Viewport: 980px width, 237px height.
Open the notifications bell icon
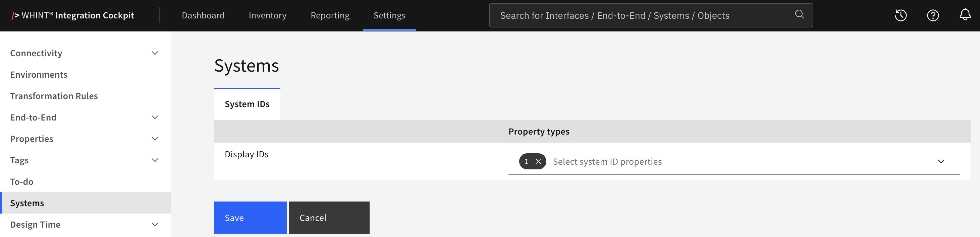point(965,15)
